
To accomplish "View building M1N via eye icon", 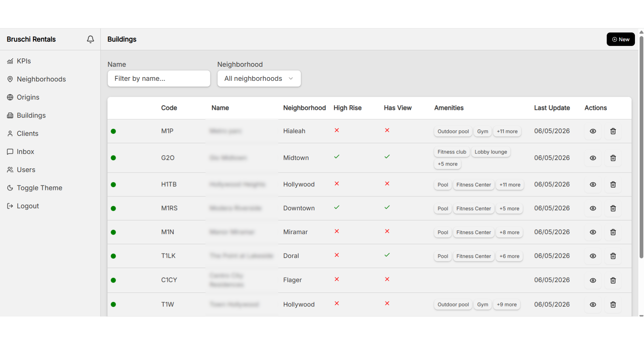I will [593, 232].
